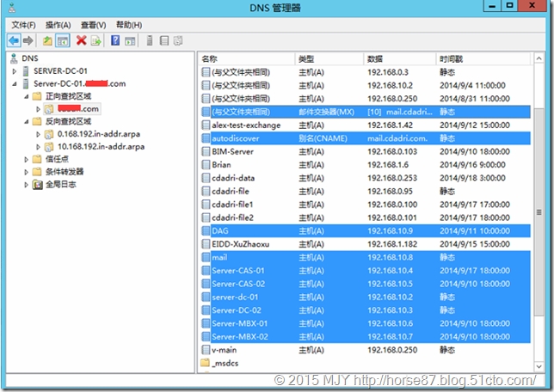Viewport: 554px width, 392px height.
Task: Click the Up one level folder icon
Action: [48, 40]
